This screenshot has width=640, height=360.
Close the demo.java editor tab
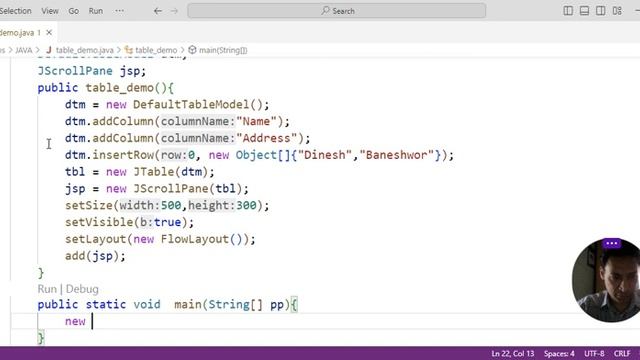pos(49,32)
